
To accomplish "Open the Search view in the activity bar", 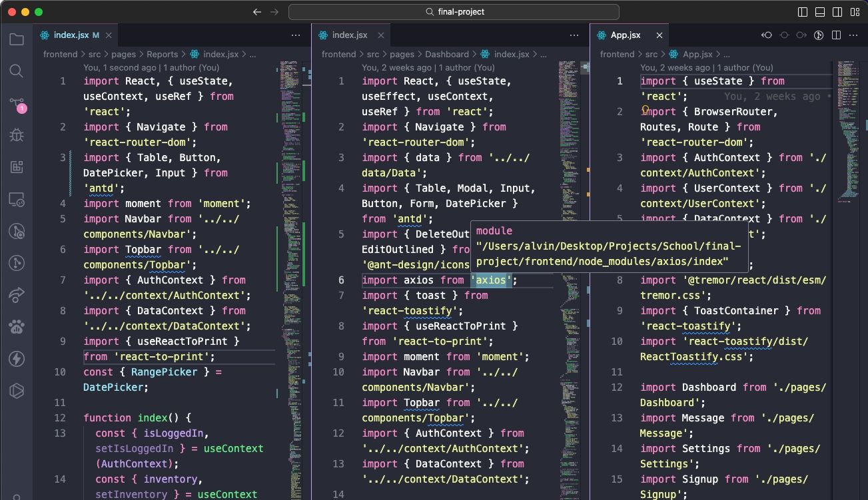I will [17, 71].
